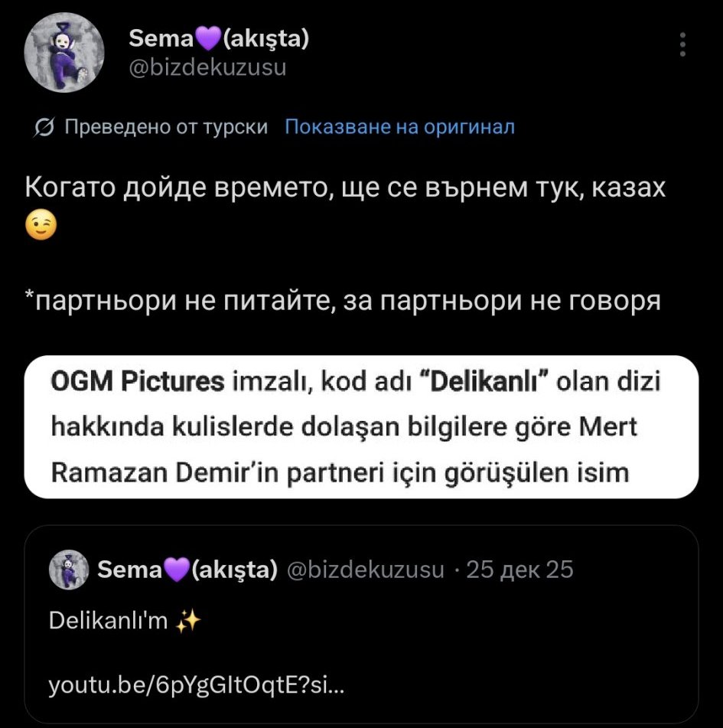Click @bizdekuzusu handle in quoted tweet
723x728 pixels.
coord(364,570)
